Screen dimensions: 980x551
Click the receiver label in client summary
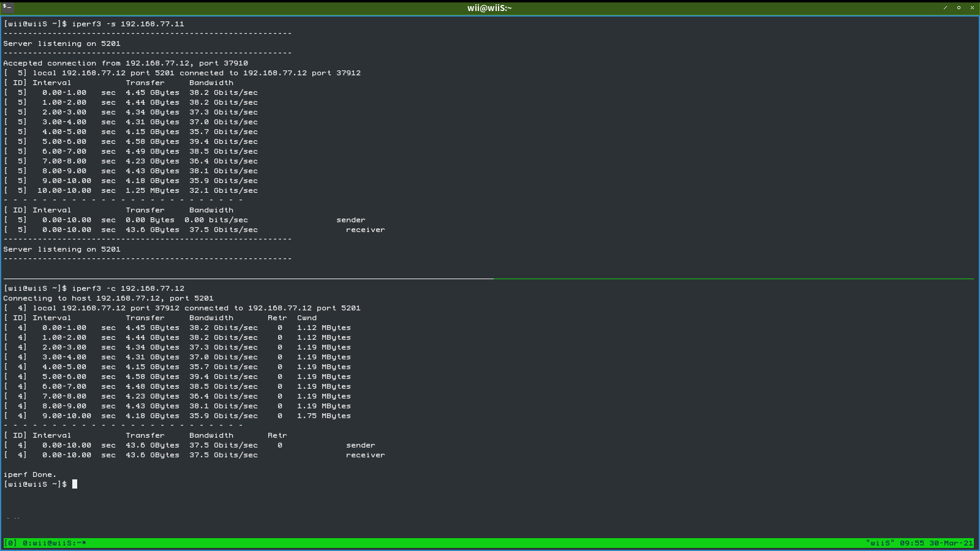pos(366,455)
